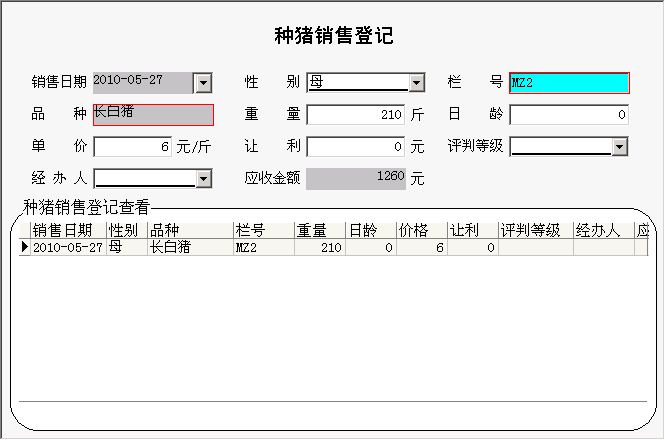Click the 栏号 input field

569,83
